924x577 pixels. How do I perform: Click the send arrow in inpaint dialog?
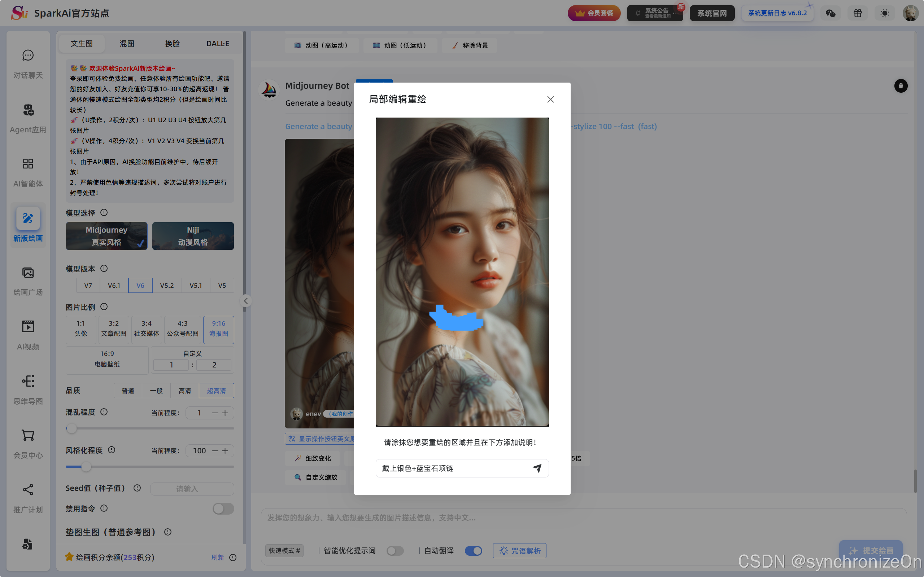coord(537,468)
